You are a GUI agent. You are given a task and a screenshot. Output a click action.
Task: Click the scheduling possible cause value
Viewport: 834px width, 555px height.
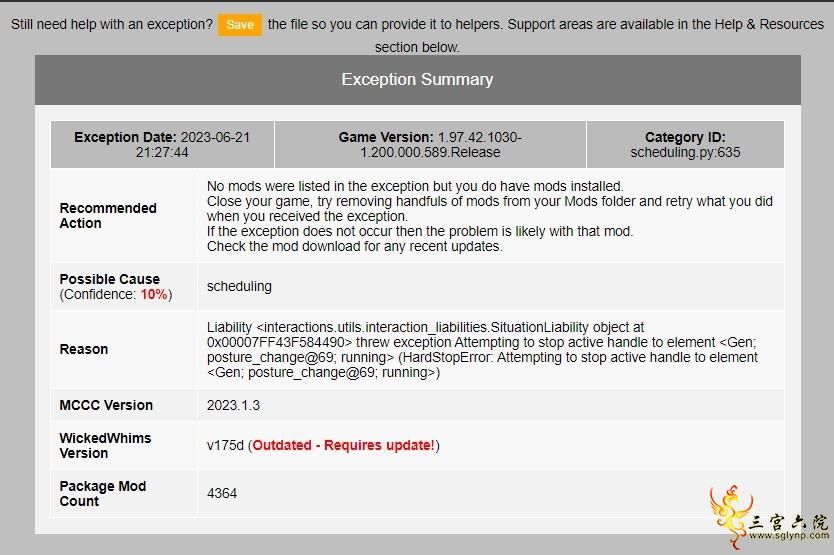pos(239,286)
